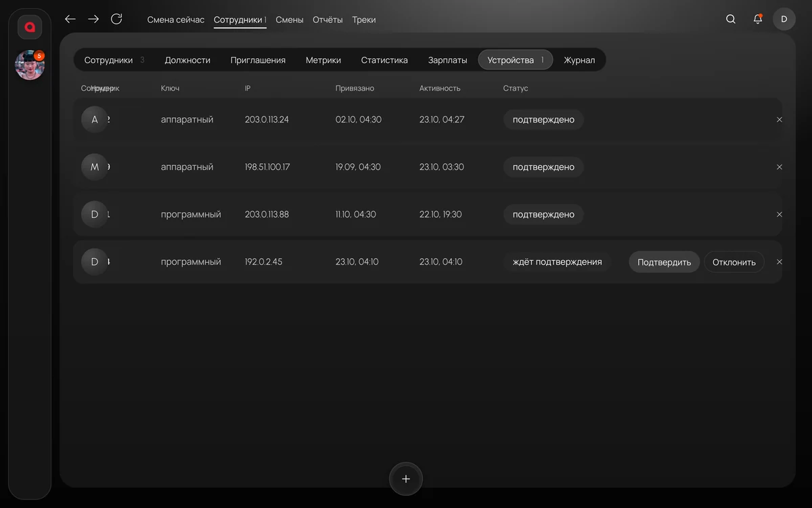Click the red app logo in the sidebar
The height and width of the screenshot is (508, 812).
coord(30,27)
